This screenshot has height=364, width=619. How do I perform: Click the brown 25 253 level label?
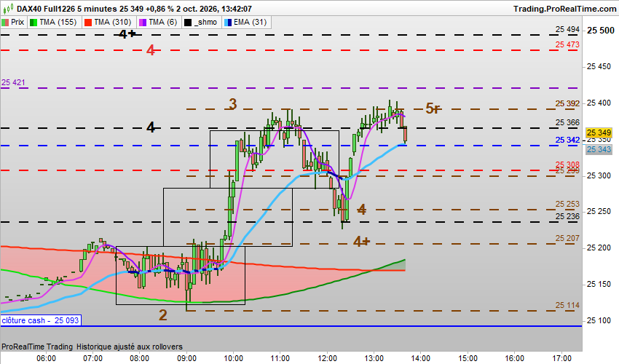567,204
